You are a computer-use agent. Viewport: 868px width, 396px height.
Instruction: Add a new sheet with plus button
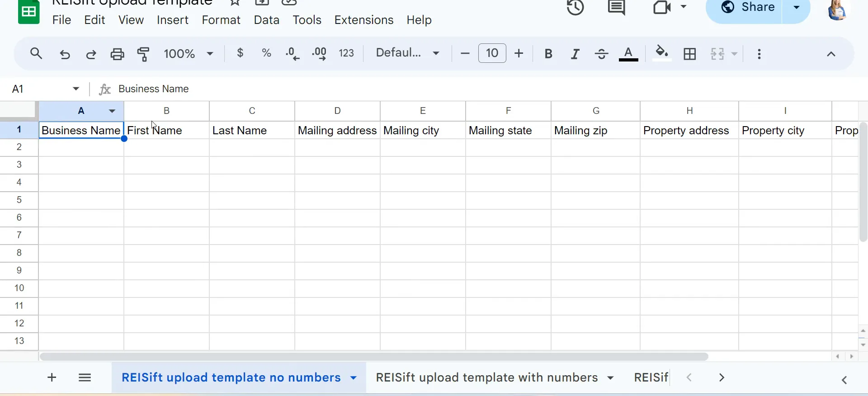52,377
